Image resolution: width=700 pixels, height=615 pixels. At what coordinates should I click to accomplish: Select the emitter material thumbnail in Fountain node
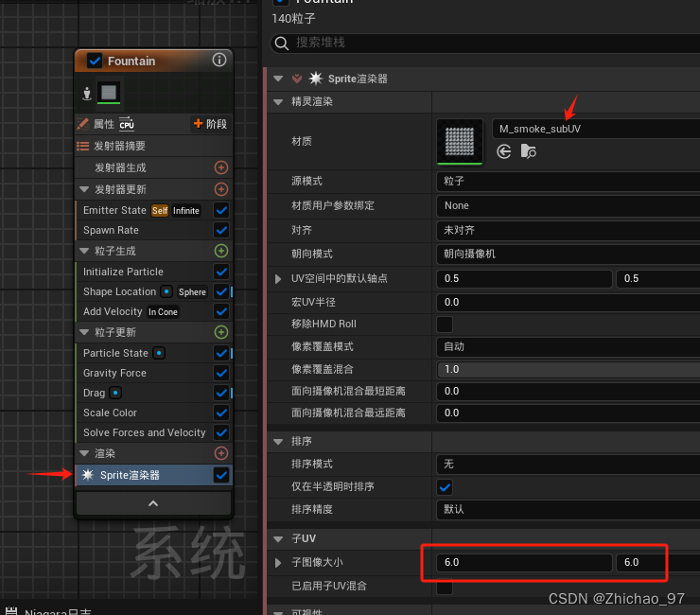coord(109,93)
